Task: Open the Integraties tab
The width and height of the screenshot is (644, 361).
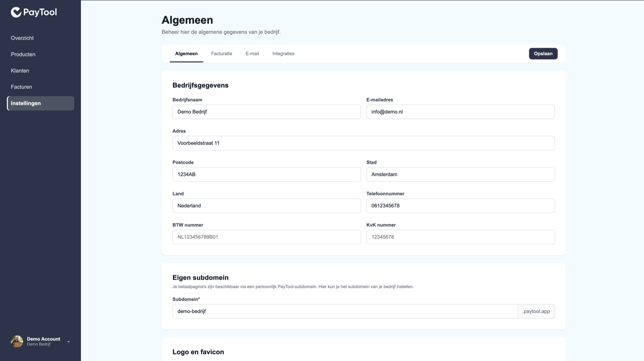Action: click(x=283, y=54)
